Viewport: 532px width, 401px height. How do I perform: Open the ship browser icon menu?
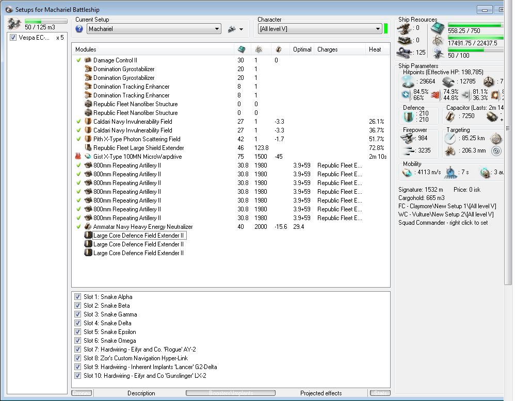232,29
